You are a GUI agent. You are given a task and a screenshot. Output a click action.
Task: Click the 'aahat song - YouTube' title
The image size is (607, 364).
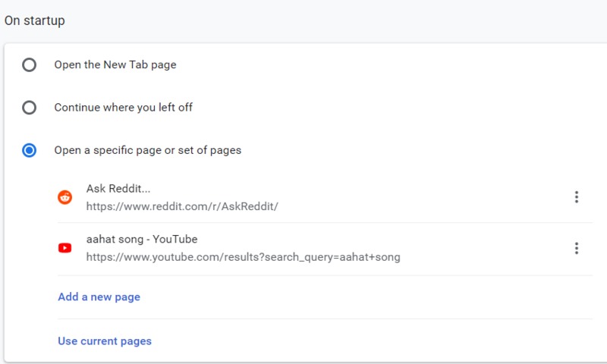[142, 240]
